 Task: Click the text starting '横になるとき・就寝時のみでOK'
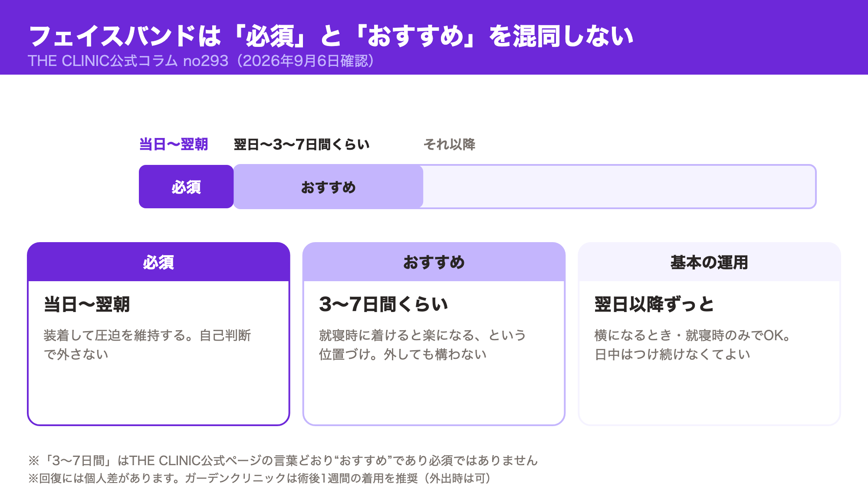(x=693, y=345)
